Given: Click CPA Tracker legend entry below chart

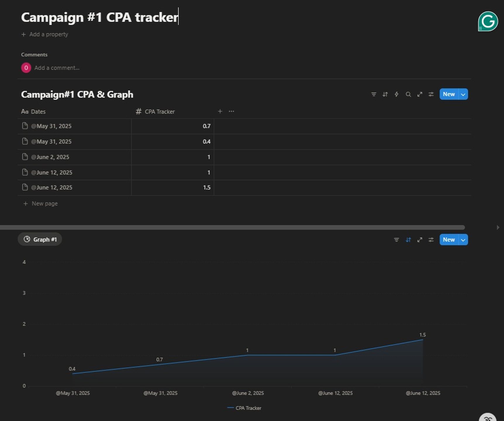Looking at the screenshot, I should pyautogui.click(x=244, y=408).
